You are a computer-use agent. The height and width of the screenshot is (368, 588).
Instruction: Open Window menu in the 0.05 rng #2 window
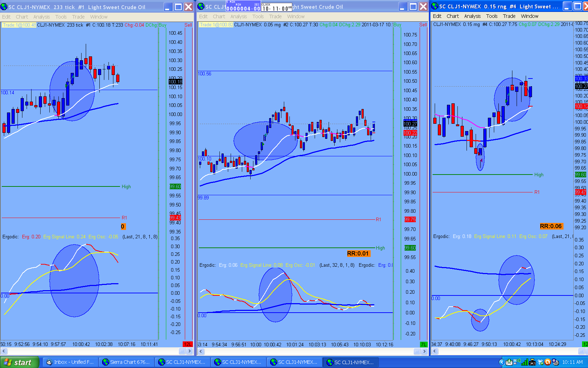click(x=296, y=16)
